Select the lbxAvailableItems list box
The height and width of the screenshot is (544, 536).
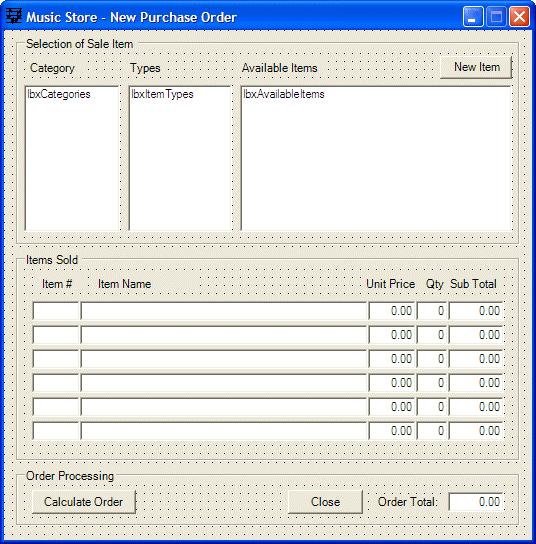pyautogui.click(x=376, y=158)
